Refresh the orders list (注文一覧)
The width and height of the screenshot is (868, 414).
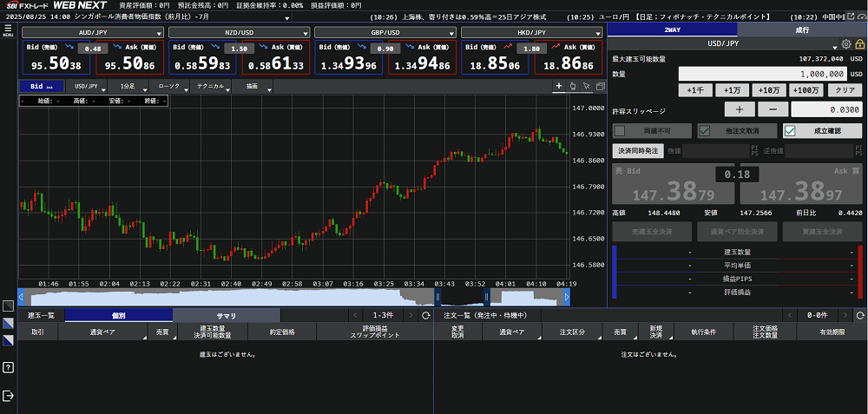click(x=859, y=315)
